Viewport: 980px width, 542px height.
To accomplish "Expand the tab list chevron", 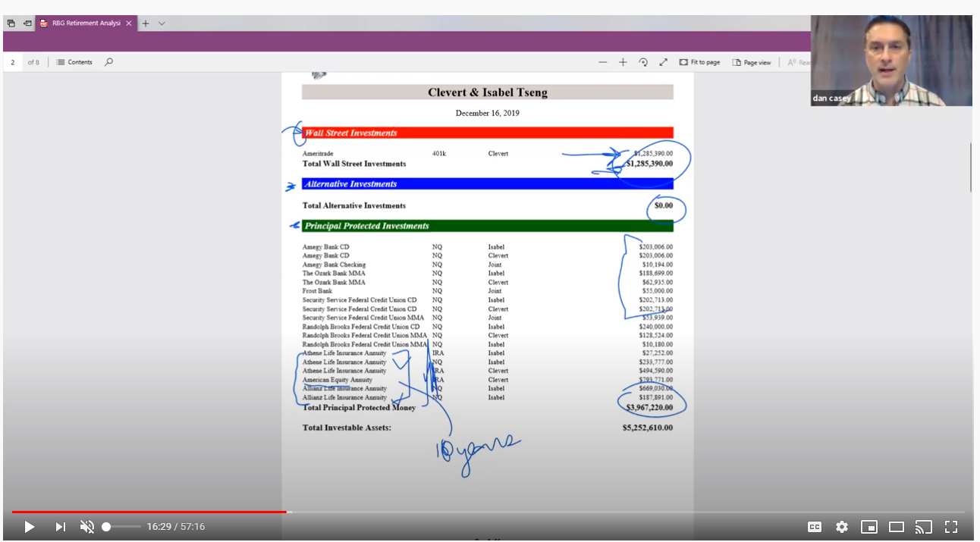I will [x=162, y=23].
